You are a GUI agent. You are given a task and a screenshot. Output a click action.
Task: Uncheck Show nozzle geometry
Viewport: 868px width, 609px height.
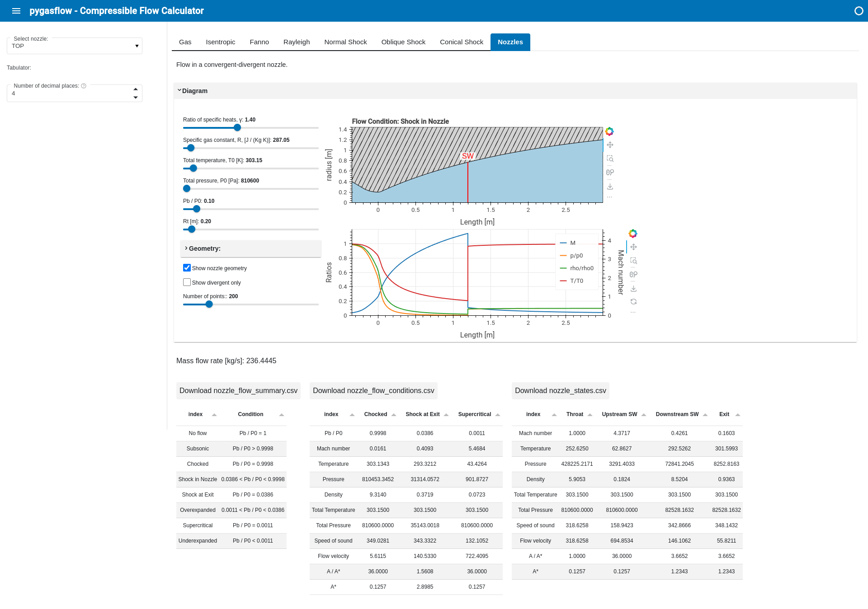pos(187,268)
